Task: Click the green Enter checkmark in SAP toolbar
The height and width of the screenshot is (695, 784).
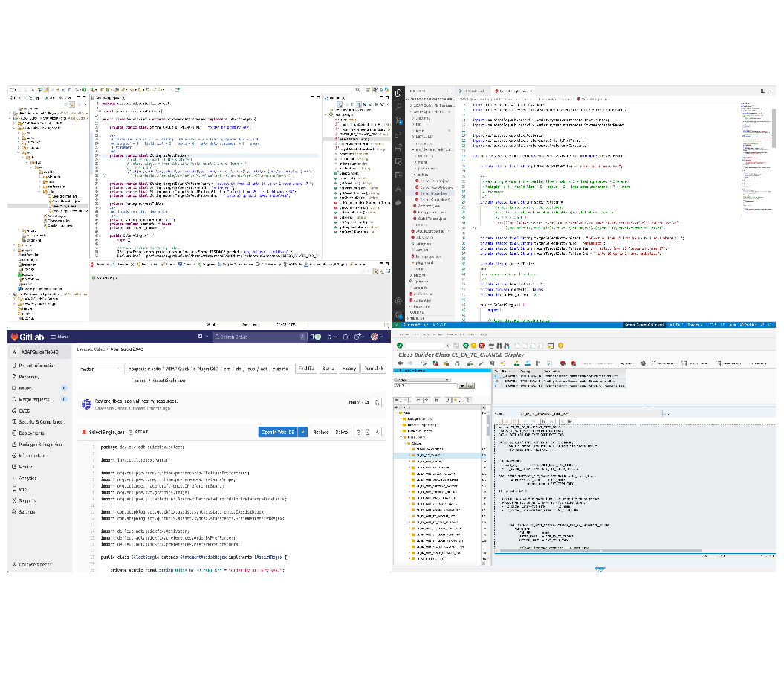Action: pyautogui.click(x=400, y=346)
